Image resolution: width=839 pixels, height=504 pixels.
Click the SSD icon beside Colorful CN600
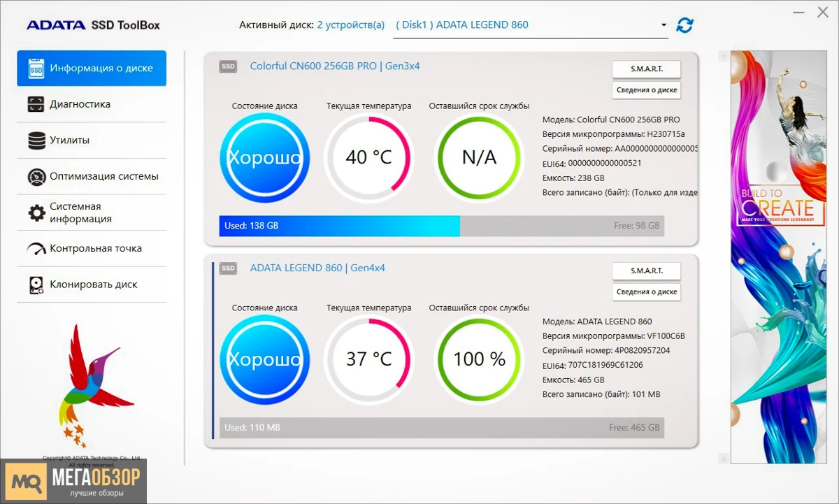coord(228,66)
